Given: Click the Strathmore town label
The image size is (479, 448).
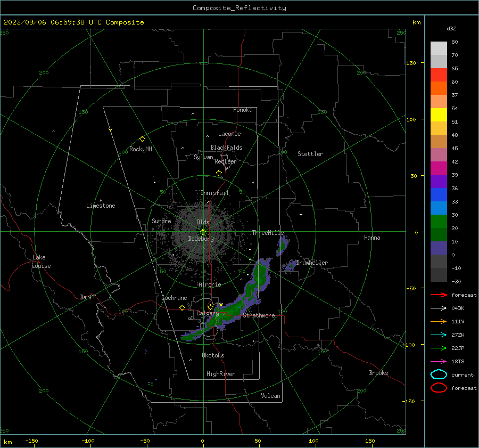Looking at the screenshot, I should pos(259,315).
